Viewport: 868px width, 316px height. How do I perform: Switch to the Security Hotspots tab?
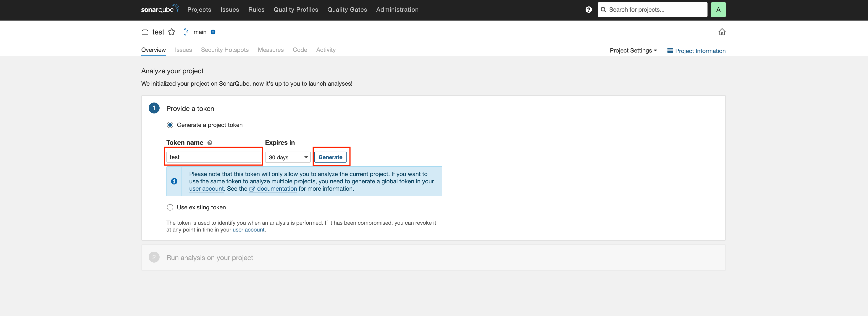tap(224, 50)
